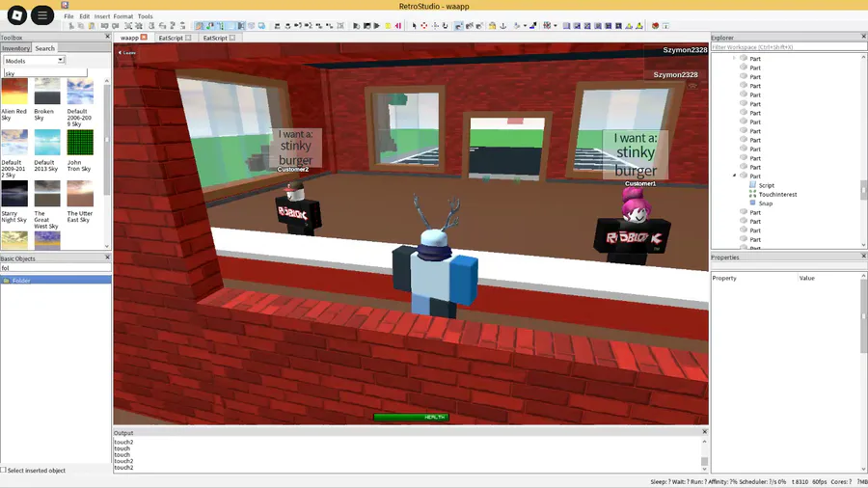This screenshot has width=868, height=488.
Task: Select the Resize tool
Action: point(435,26)
